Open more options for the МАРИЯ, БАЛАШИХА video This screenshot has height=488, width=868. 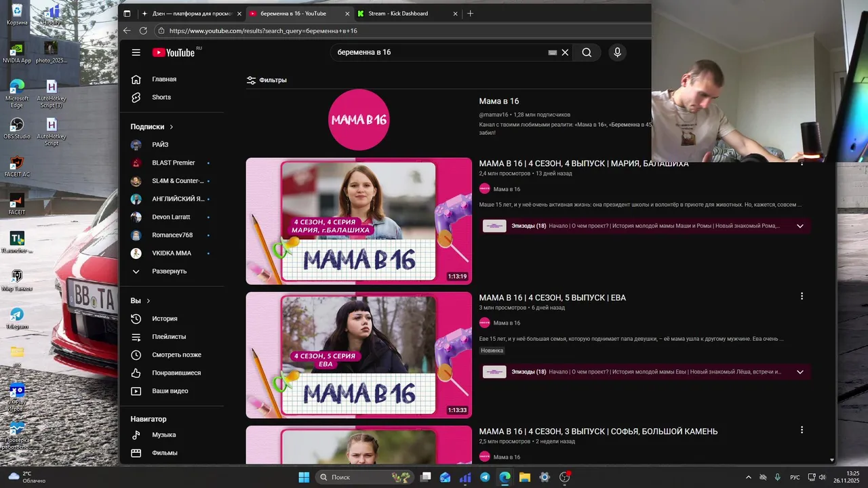tap(802, 163)
